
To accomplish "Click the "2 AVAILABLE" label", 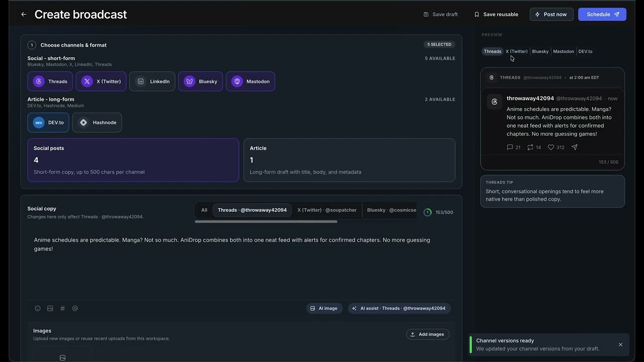I will pyautogui.click(x=440, y=100).
